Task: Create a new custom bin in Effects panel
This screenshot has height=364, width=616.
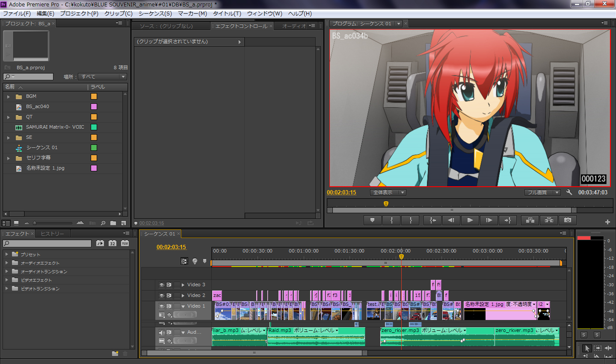Action: click(x=115, y=353)
